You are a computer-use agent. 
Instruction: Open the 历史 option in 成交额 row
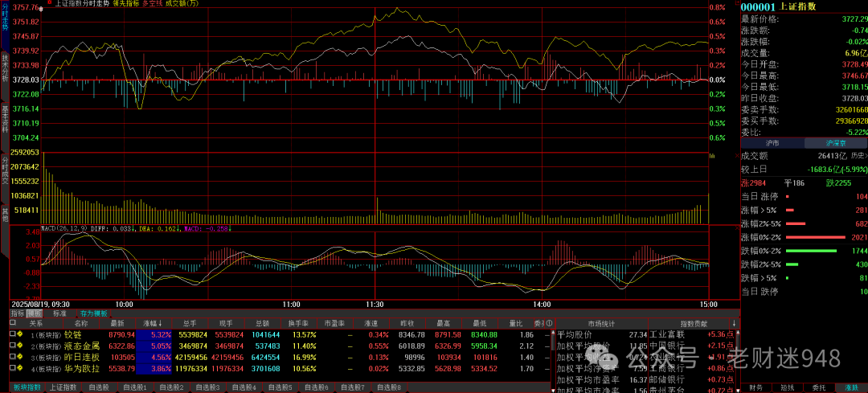[x=857, y=155]
